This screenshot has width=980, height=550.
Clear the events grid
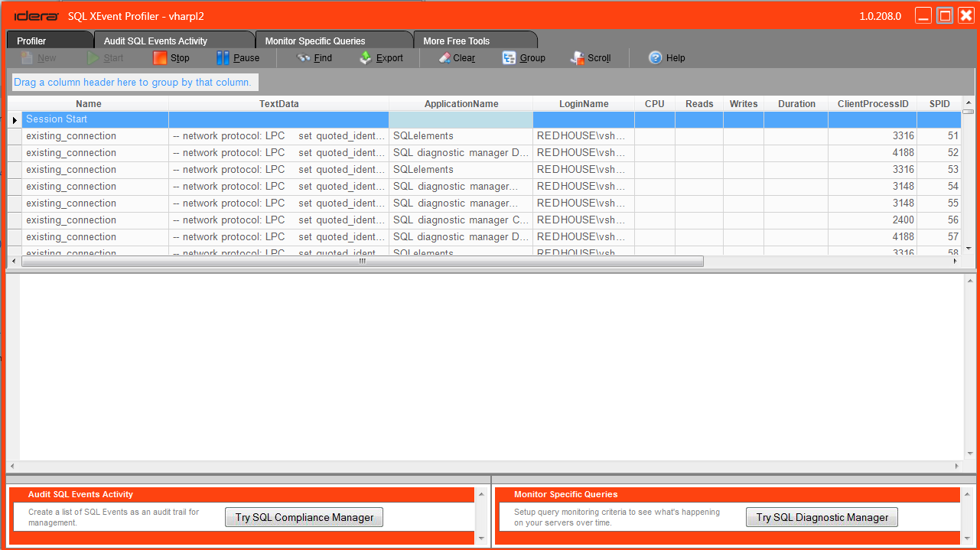457,58
